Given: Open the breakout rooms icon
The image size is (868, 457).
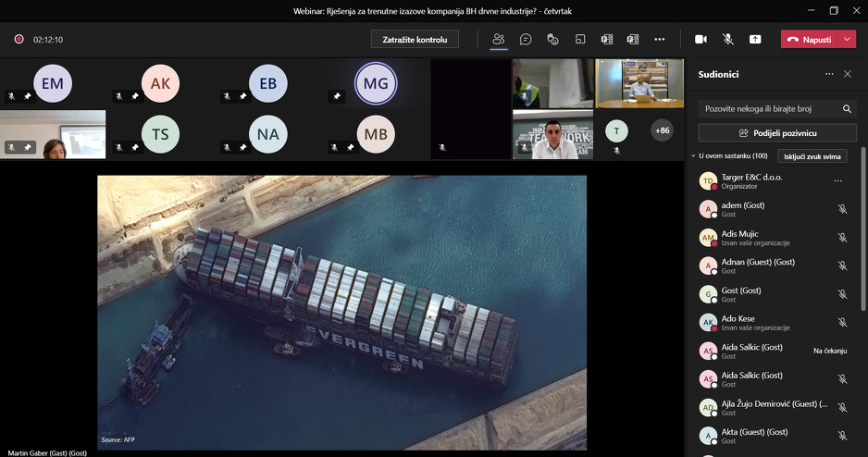Looking at the screenshot, I should coord(579,39).
